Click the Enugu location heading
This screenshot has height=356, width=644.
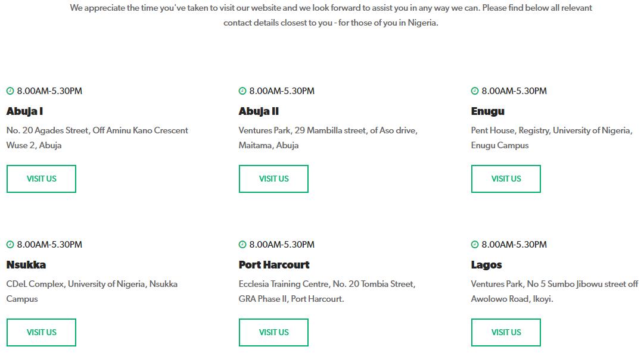pos(488,112)
